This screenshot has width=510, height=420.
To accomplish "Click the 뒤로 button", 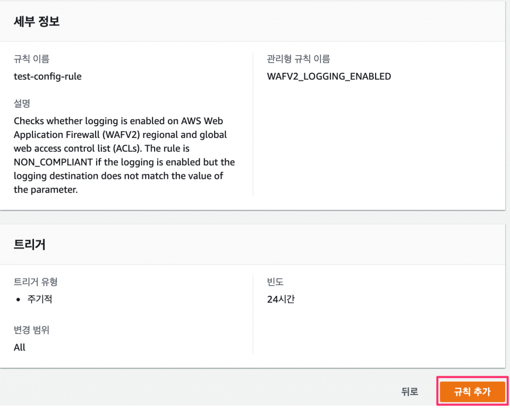I will pos(409,391).
